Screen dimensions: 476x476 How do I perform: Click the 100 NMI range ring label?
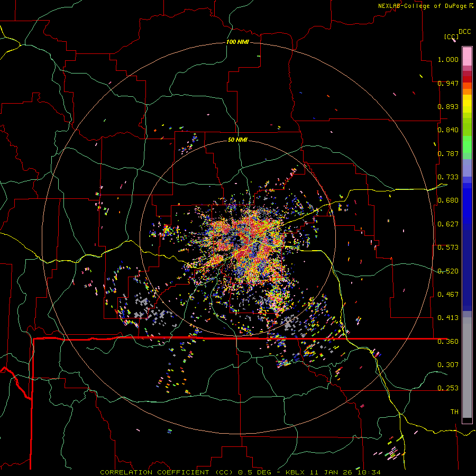point(237,42)
